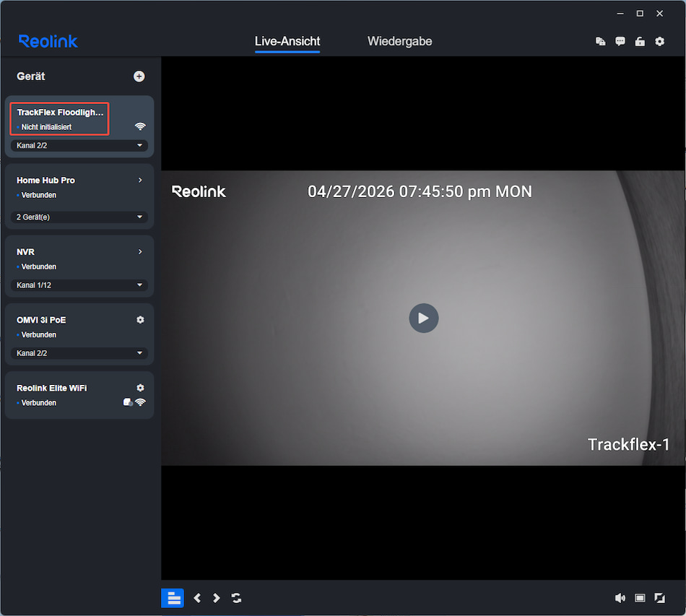This screenshot has width=686, height=616.
Task: Click 'Verbunden' under NVR
Action: (x=39, y=266)
